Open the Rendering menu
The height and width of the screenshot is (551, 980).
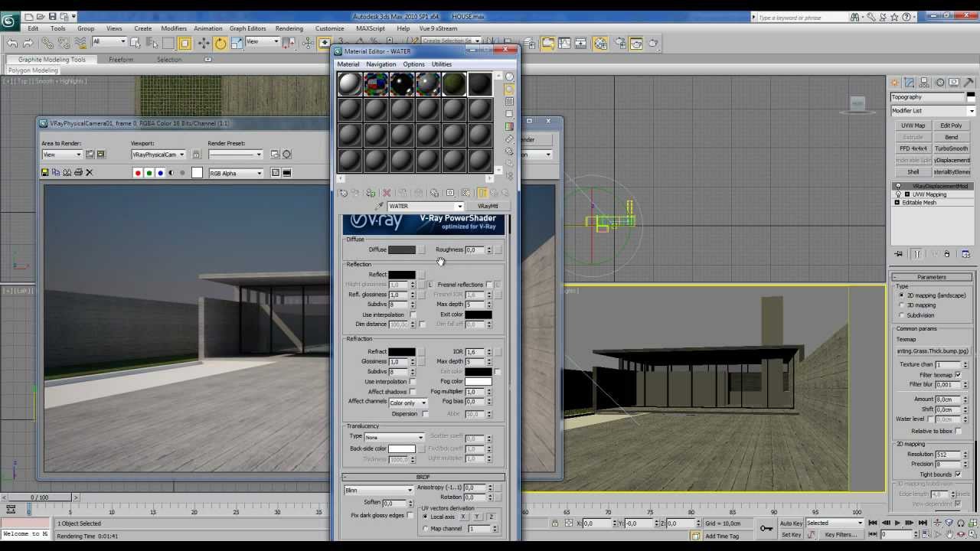coord(289,28)
